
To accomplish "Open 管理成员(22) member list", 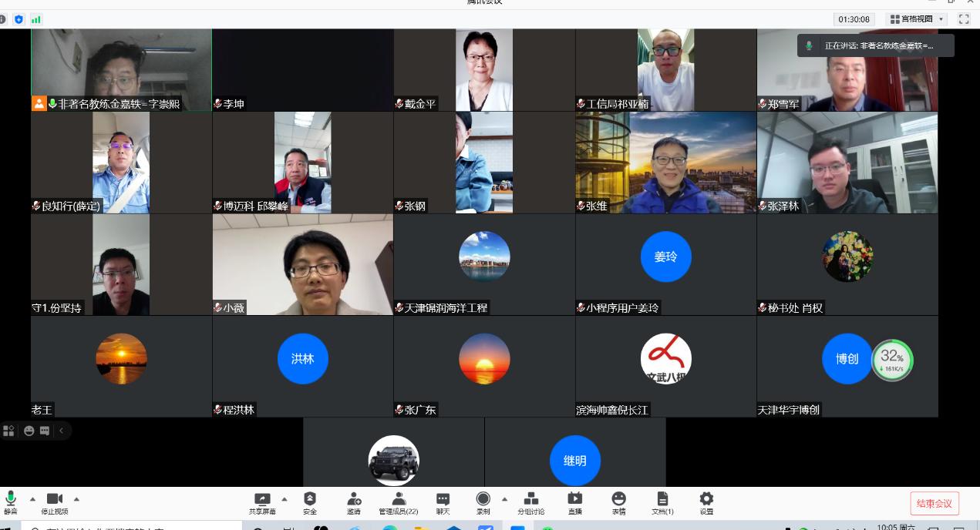I will point(399,504).
